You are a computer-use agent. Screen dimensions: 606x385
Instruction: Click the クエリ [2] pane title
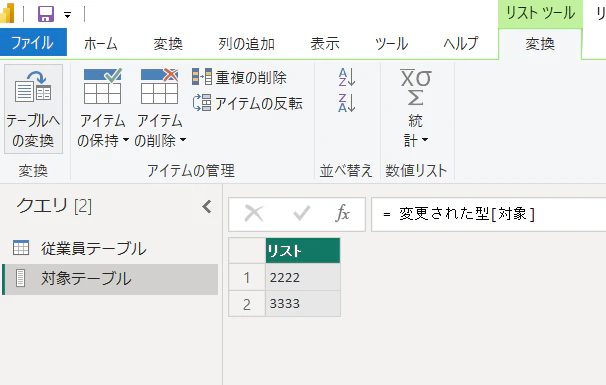[54, 206]
